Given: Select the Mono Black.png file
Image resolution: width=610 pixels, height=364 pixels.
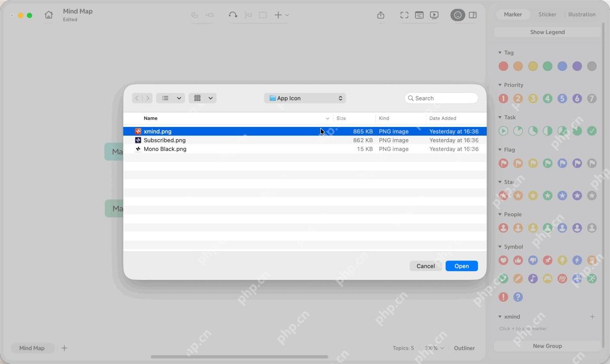Looking at the screenshot, I should 305,149.
